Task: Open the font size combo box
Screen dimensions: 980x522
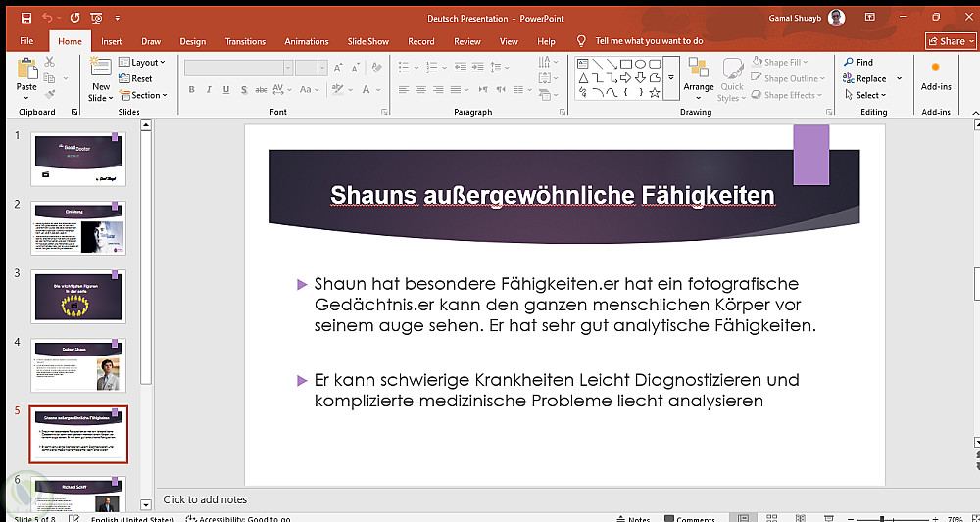Action: tap(312, 68)
